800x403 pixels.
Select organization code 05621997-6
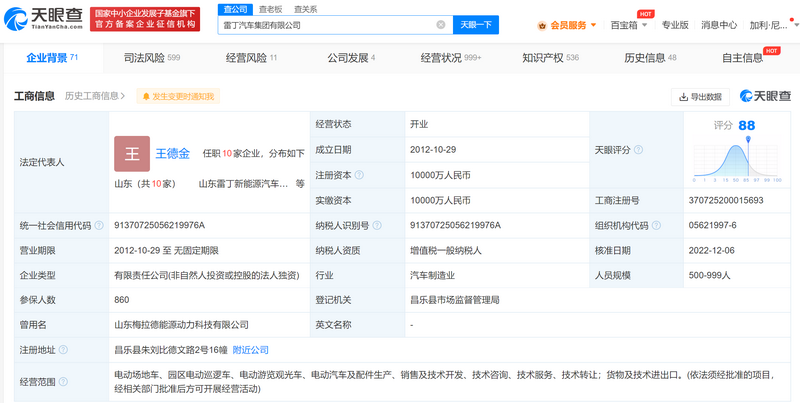713,225
